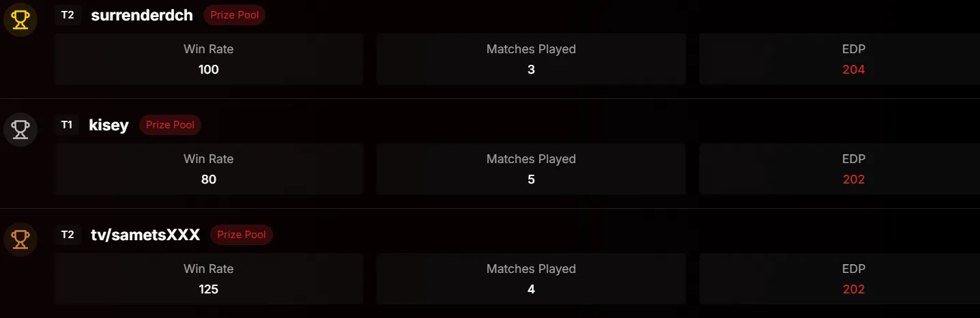Click surrenderdch's Matches Played card showing 3
This screenshot has height=318, width=980.
coord(531,59)
